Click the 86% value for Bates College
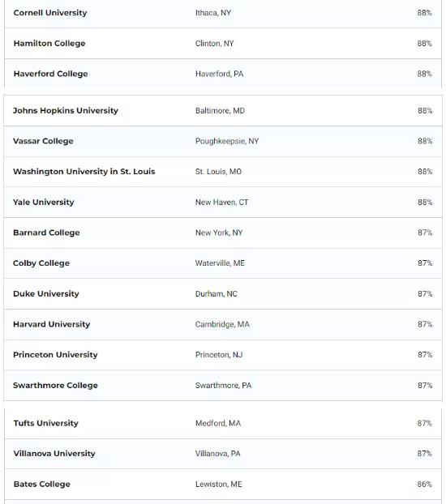 424,485
